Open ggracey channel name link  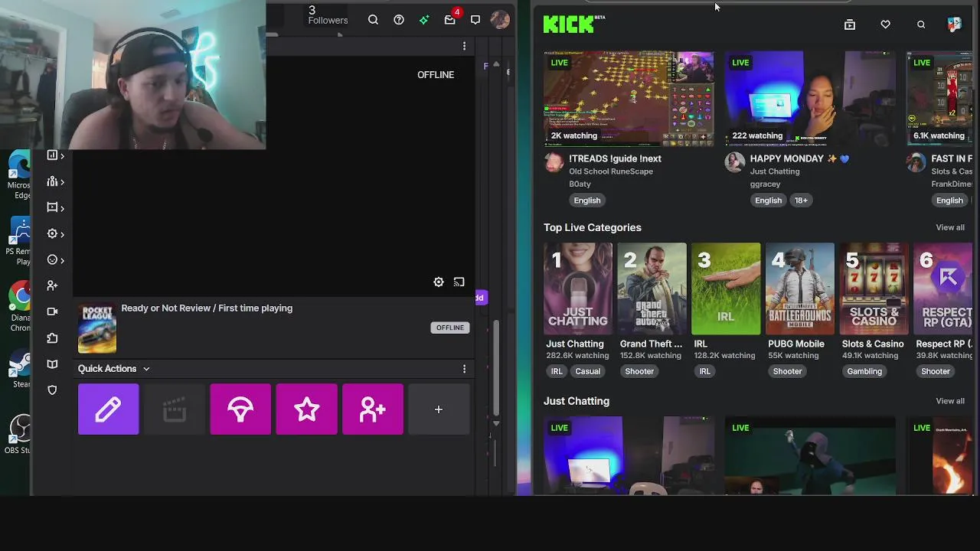[765, 184]
